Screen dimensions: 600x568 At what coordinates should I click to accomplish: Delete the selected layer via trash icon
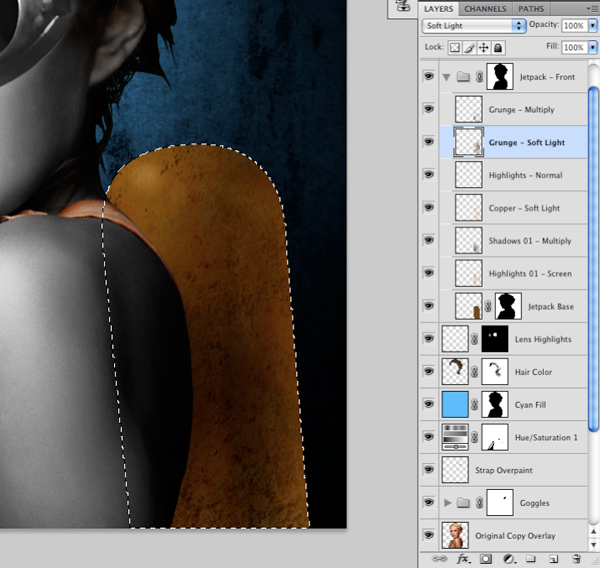pos(577,559)
